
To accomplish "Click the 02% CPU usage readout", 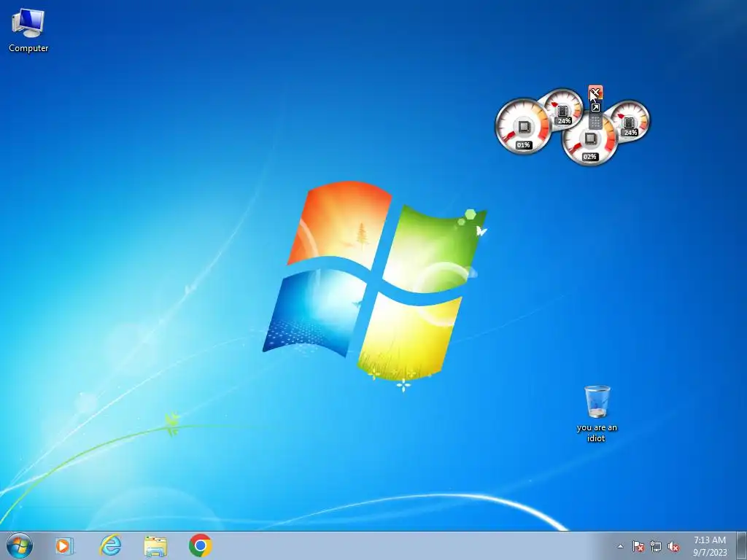I will [x=589, y=157].
